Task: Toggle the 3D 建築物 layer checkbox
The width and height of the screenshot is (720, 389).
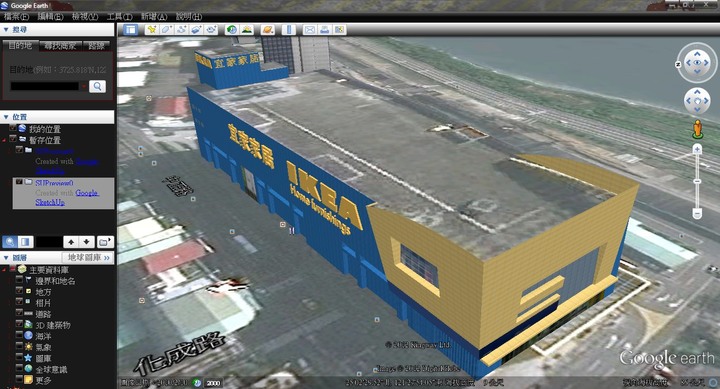Action: pyautogui.click(x=19, y=324)
